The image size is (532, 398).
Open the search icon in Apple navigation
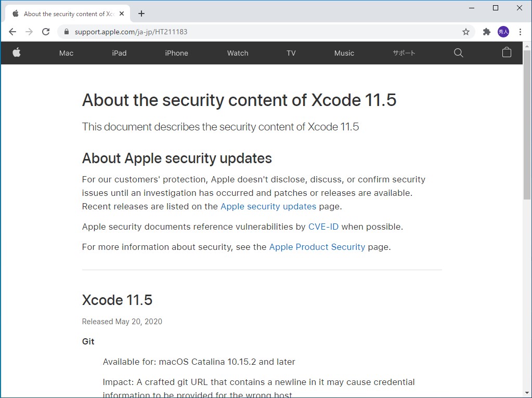click(x=458, y=52)
